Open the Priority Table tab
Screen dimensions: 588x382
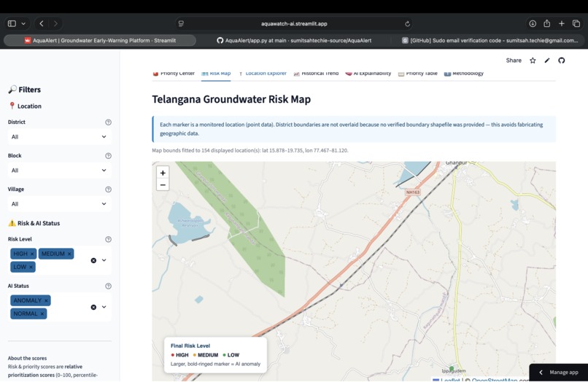tap(418, 74)
